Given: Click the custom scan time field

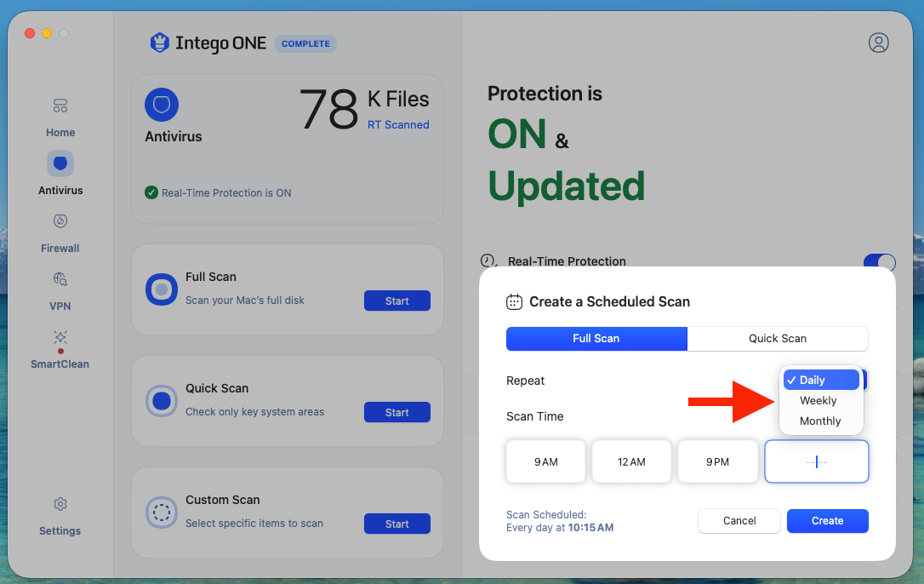Looking at the screenshot, I should [816, 461].
